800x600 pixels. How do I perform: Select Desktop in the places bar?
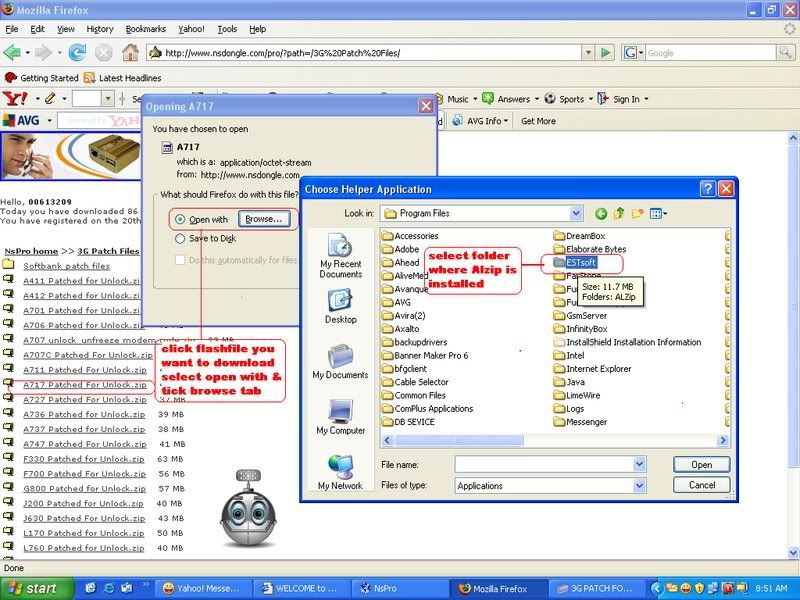point(340,306)
